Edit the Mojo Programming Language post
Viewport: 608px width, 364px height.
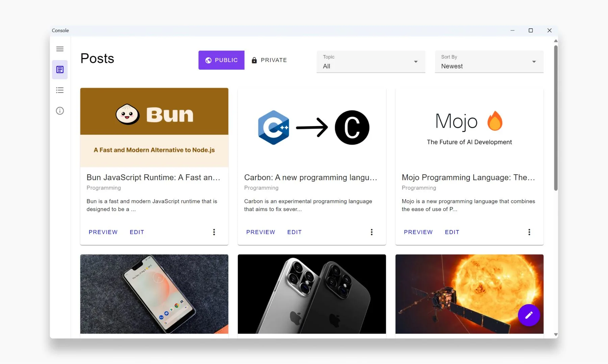pyautogui.click(x=452, y=232)
